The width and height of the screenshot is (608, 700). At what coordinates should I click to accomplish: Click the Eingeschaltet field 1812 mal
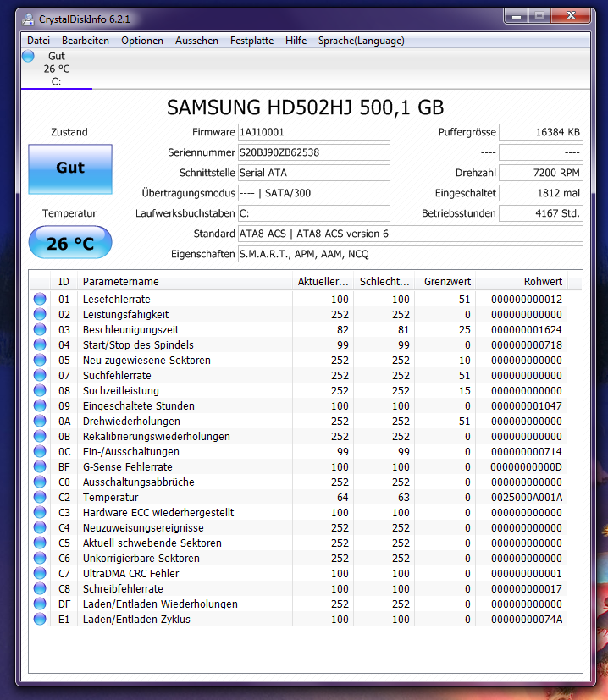coord(540,193)
